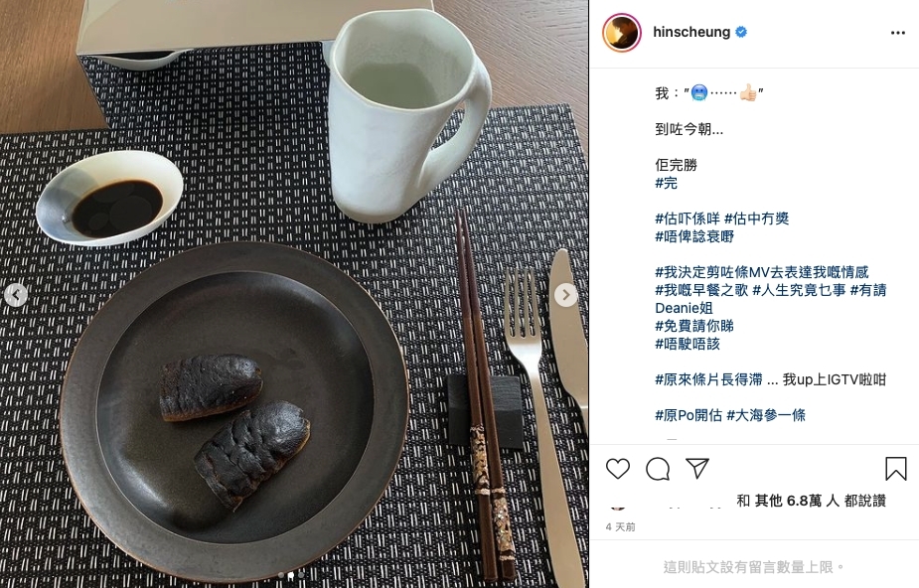The height and width of the screenshot is (588, 919).
Task: Open hinscheung profile picture
Action: (622, 32)
